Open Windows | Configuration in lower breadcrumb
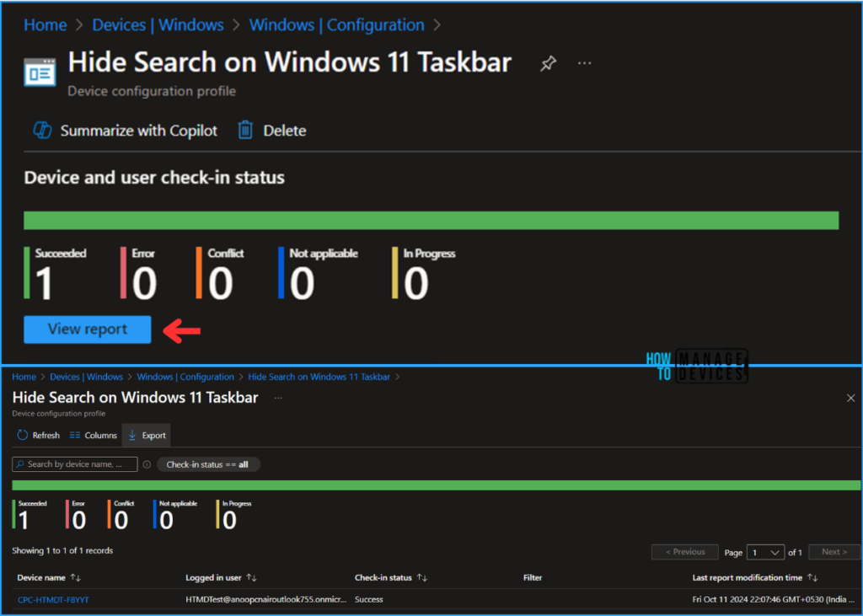 point(185,377)
